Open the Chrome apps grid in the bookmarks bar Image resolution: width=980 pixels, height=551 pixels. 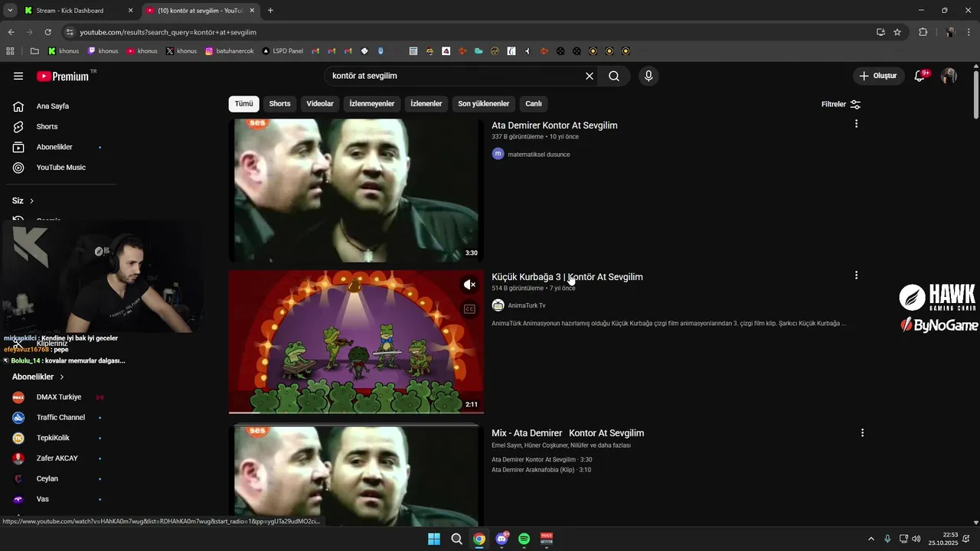coord(10,51)
